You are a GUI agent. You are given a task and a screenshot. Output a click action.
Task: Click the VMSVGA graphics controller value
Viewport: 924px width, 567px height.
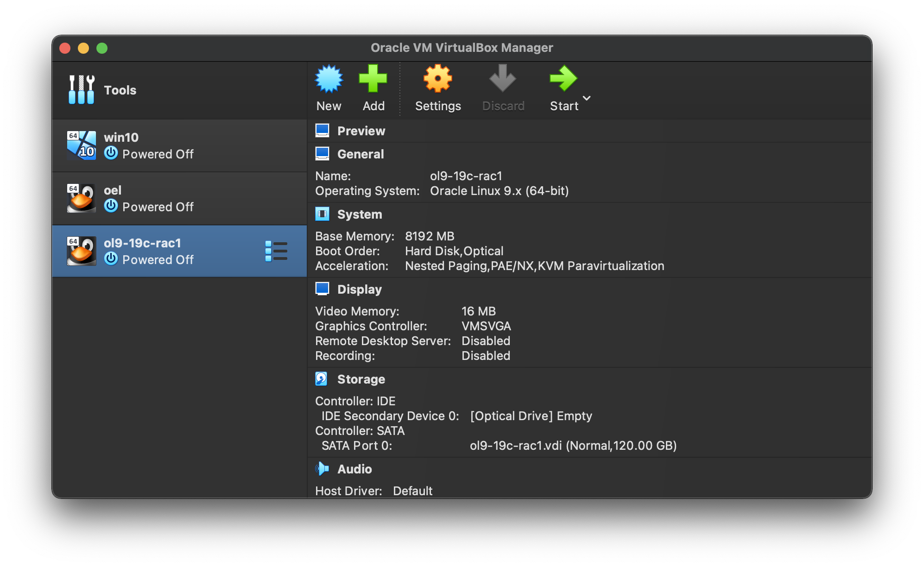(486, 326)
